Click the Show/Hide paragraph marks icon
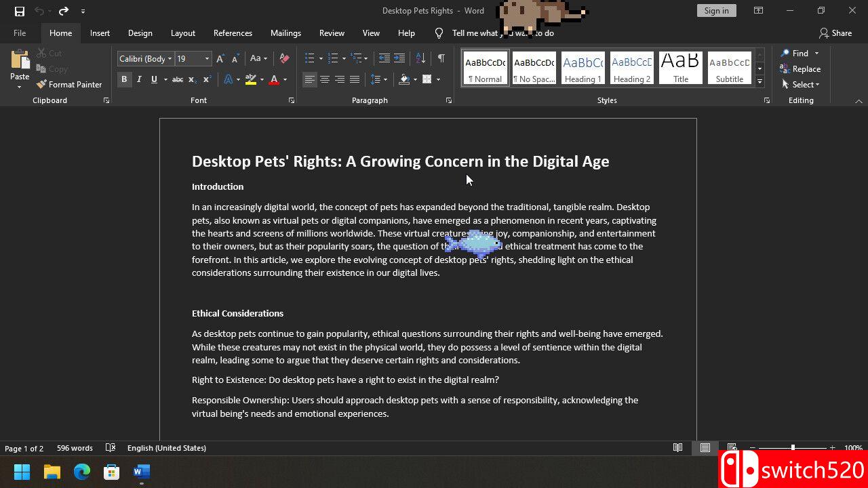 point(441,59)
